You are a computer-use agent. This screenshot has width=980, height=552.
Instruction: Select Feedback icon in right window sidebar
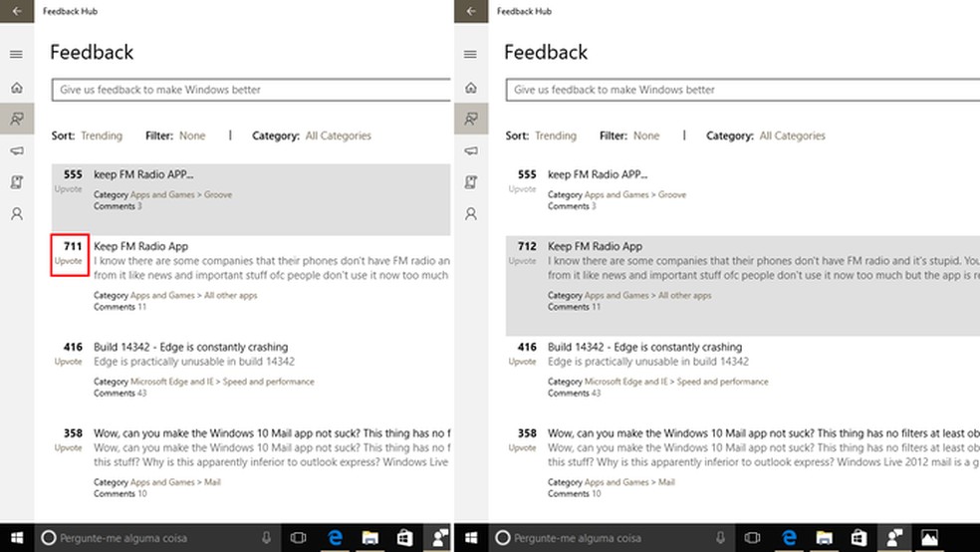click(x=470, y=119)
